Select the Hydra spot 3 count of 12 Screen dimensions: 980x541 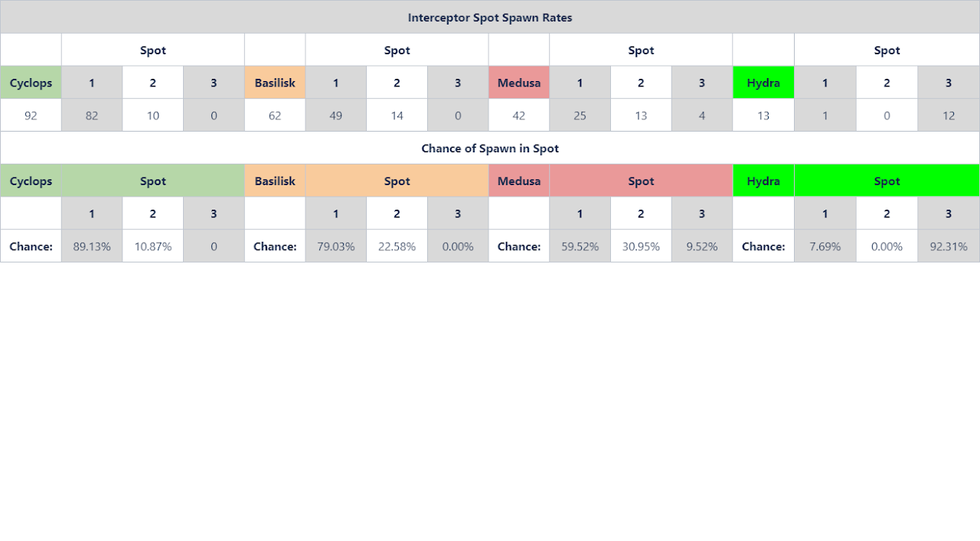click(x=948, y=116)
